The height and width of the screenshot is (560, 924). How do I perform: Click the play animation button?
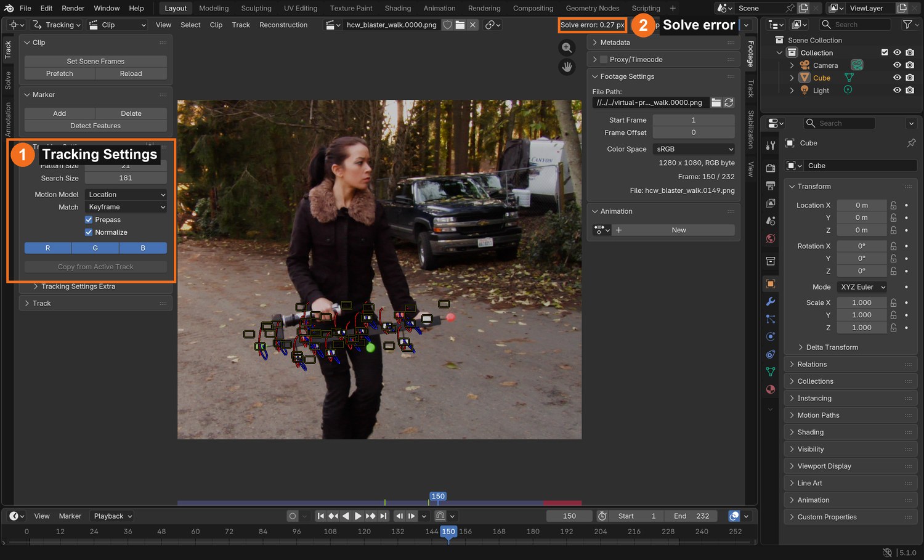click(358, 516)
